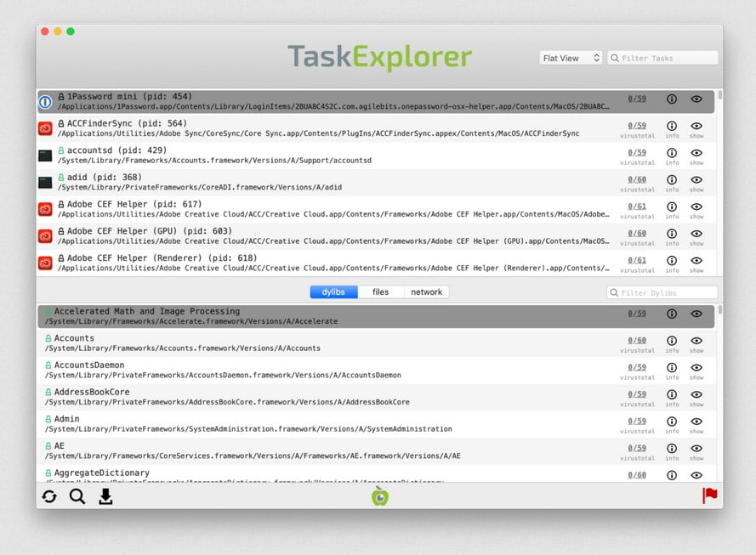The image size is (756, 555).
Task: Open info for Adobe CEF Helper (Renderer)
Action: coord(672,261)
